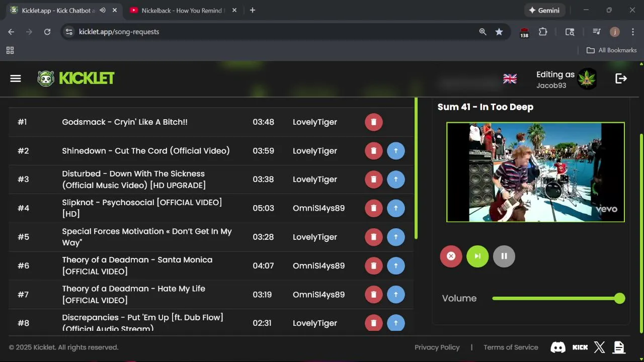644x362 pixels.
Task: Click the extension icon showing 138
Action: click(524, 32)
